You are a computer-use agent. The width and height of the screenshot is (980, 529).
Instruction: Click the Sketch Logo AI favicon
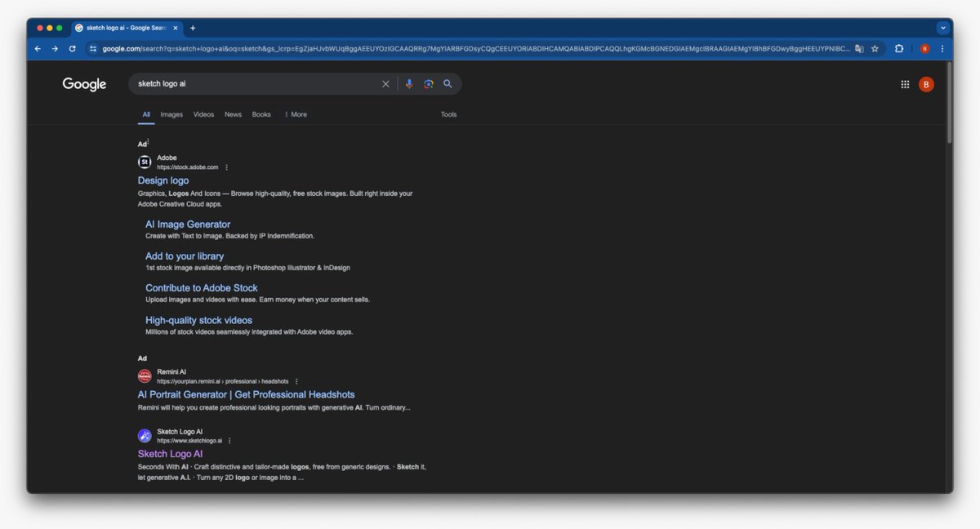(145, 436)
